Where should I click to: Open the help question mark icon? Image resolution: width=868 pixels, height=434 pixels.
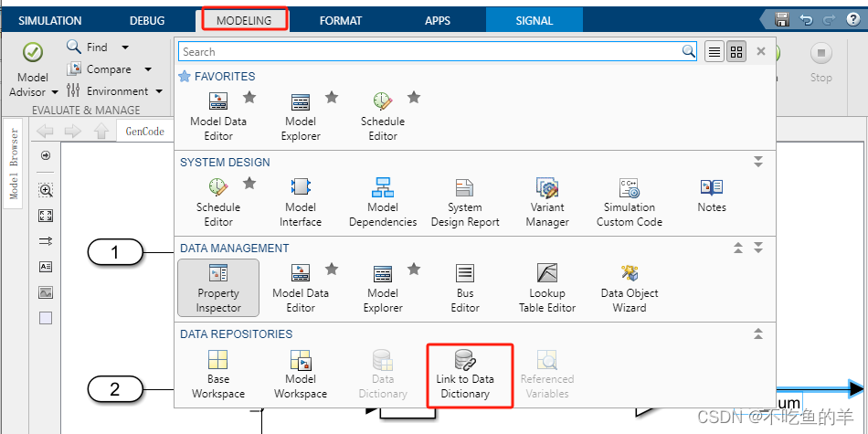click(x=853, y=20)
